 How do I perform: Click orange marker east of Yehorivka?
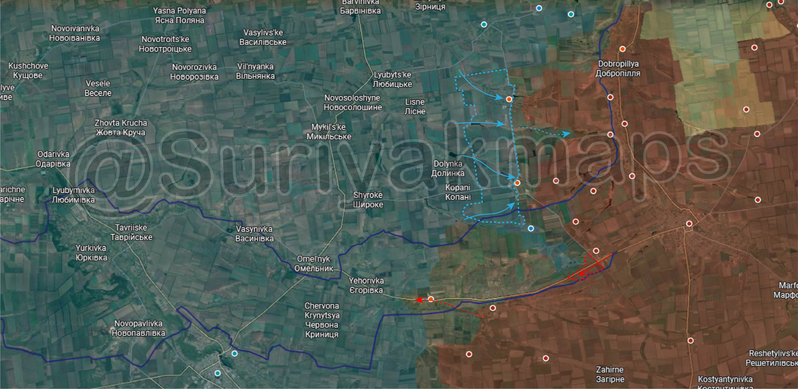(x=431, y=299)
